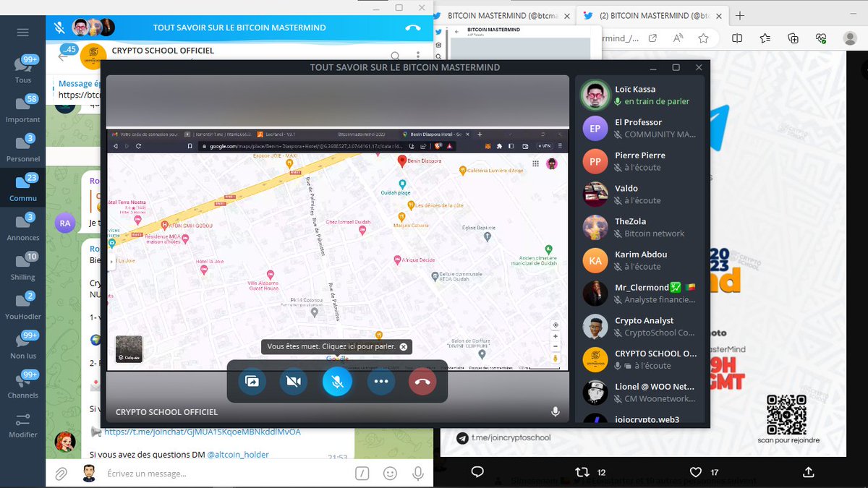Share your screen in the voice chat
Viewport: 868px width, 488px height.
[252, 381]
